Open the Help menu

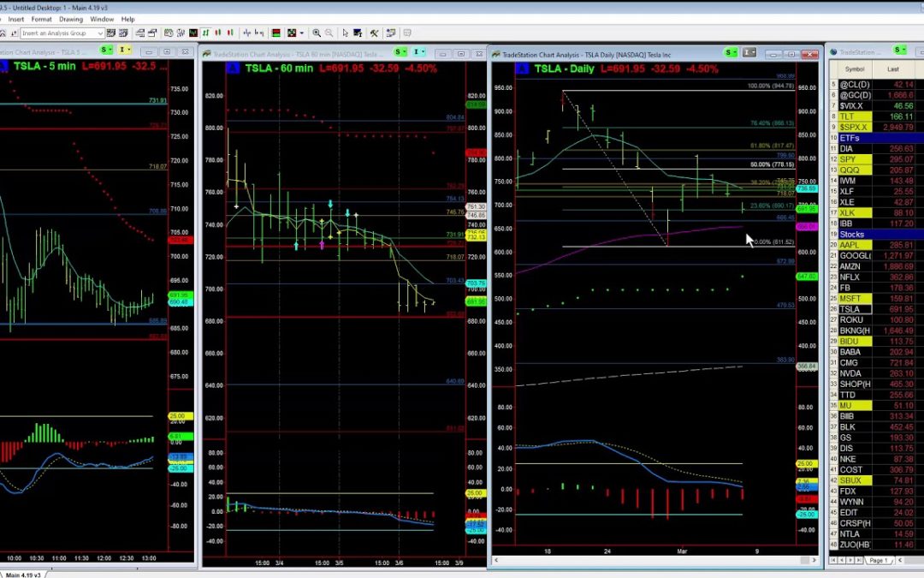[x=127, y=20]
